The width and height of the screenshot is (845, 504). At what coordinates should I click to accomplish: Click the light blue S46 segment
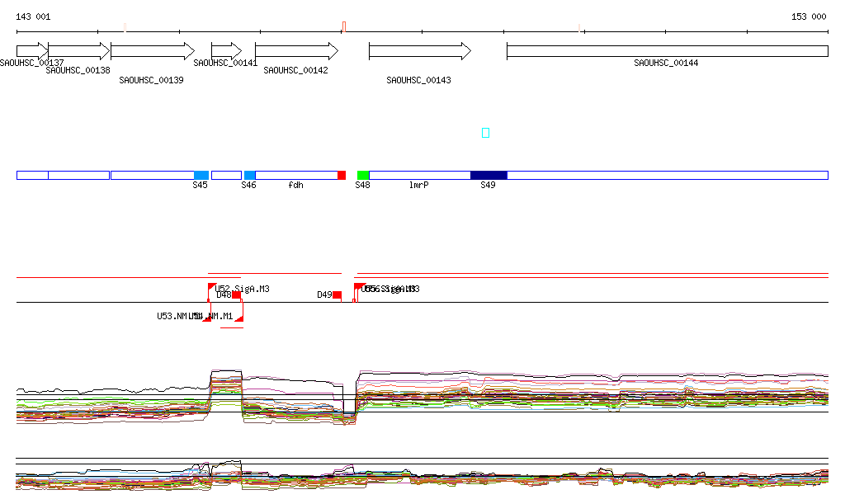pyautogui.click(x=249, y=175)
